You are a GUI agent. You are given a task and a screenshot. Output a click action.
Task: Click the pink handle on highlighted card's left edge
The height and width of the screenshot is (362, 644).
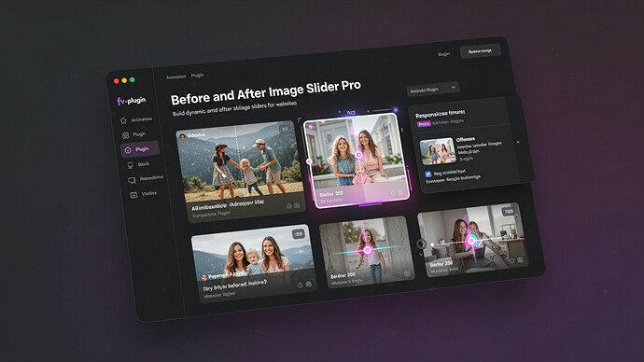click(309, 161)
